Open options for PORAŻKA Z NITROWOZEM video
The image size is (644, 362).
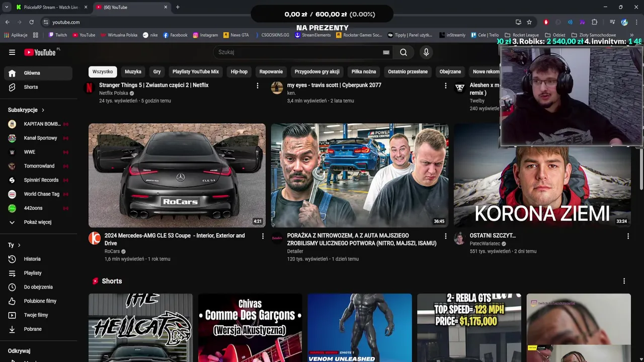coord(445,236)
